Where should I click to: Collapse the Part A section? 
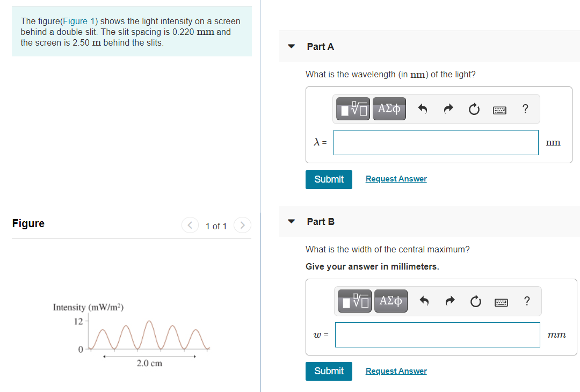click(x=291, y=47)
